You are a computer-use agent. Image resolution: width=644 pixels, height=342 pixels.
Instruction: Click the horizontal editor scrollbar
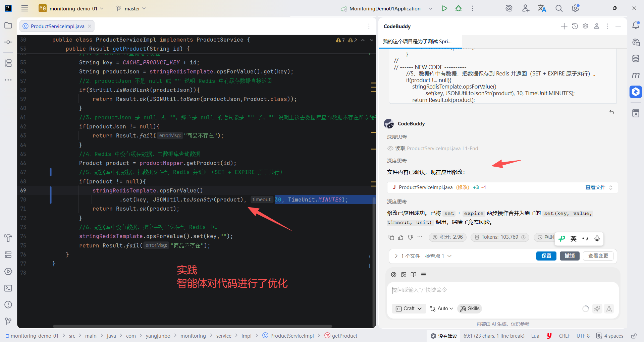(193, 326)
